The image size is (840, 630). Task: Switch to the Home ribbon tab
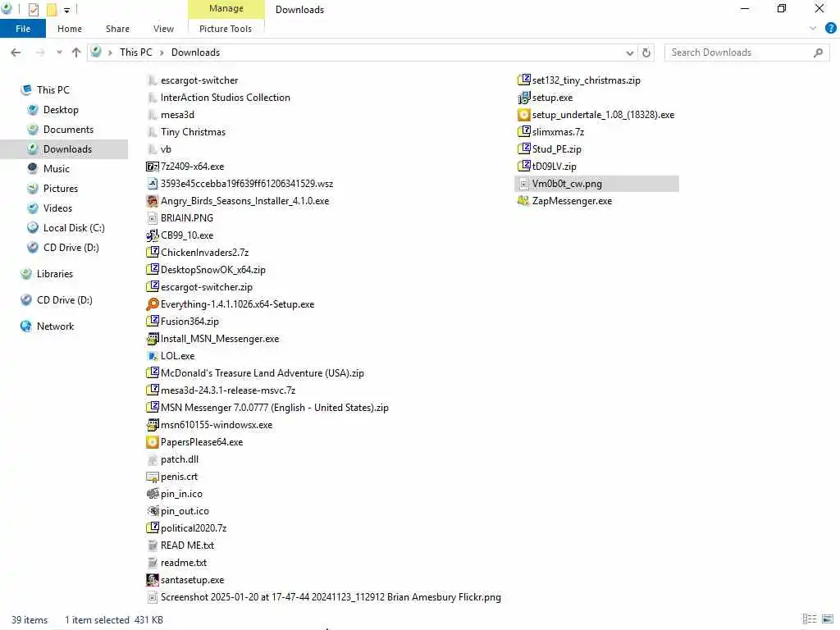pos(70,29)
